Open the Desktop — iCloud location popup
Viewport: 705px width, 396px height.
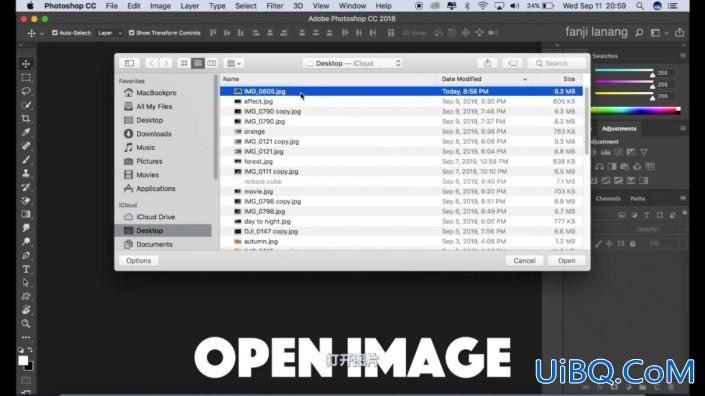(x=352, y=63)
